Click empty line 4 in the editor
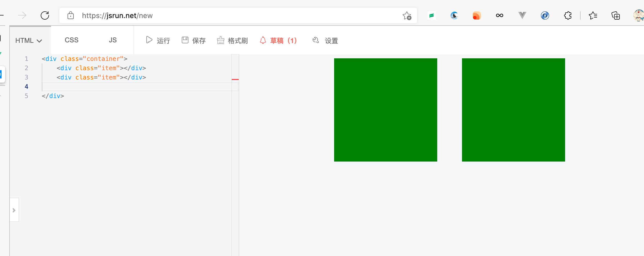 [129, 87]
